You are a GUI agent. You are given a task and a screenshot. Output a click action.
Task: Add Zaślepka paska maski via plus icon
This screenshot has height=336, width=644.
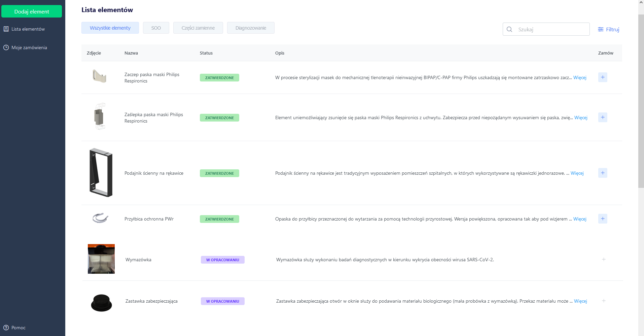603,117
